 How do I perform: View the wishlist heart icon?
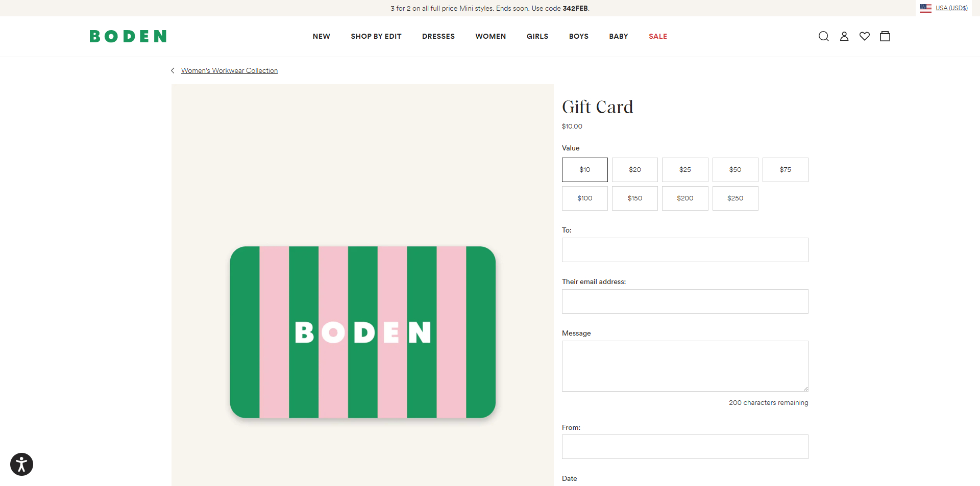(864, 36)
